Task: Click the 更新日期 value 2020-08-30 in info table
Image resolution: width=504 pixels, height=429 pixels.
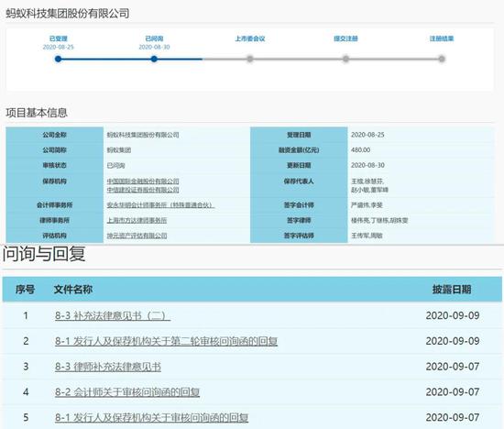Action: click(367, 165)
